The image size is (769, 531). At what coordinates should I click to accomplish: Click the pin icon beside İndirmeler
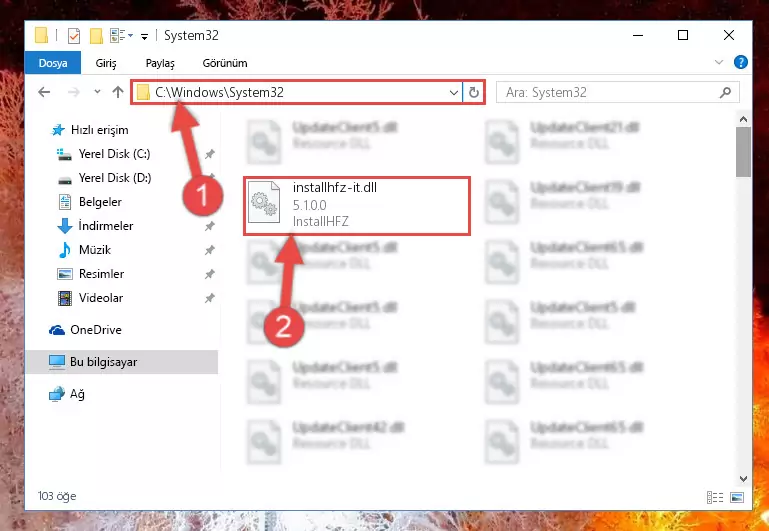[x=209, y=226]
